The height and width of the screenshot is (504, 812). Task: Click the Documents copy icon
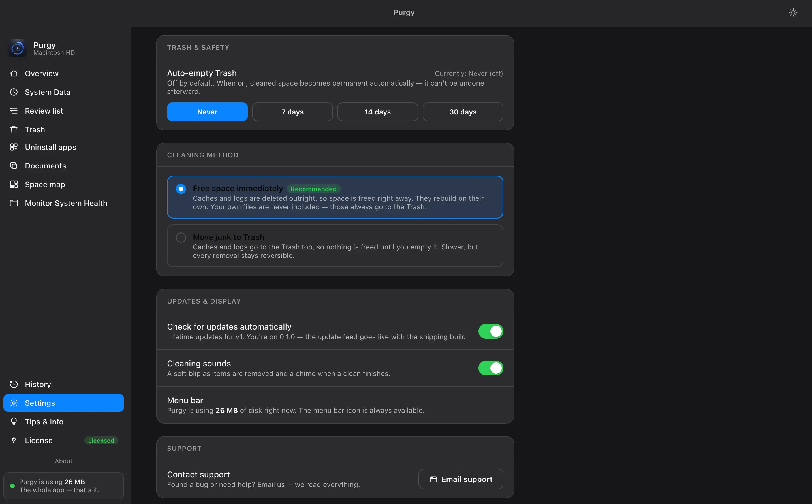(14, 166)
